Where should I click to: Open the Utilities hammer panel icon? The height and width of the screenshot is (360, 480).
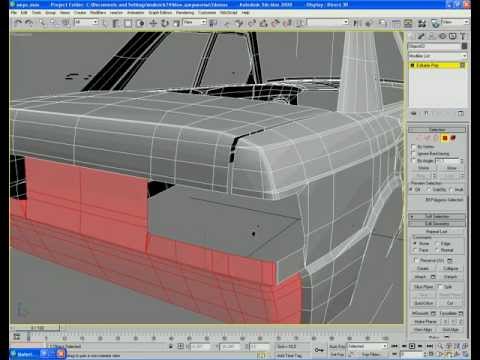pyautogui.click(x=463, y=36)
